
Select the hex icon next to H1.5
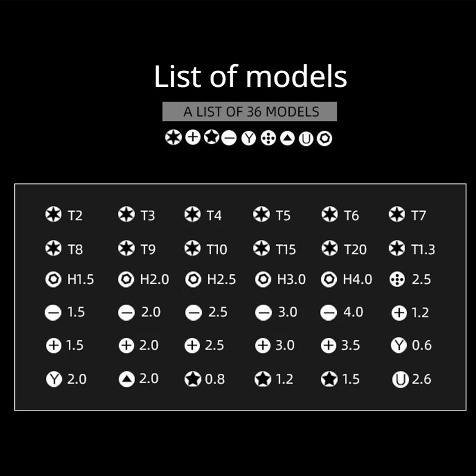pyautogui.click(x=54, y=279)
